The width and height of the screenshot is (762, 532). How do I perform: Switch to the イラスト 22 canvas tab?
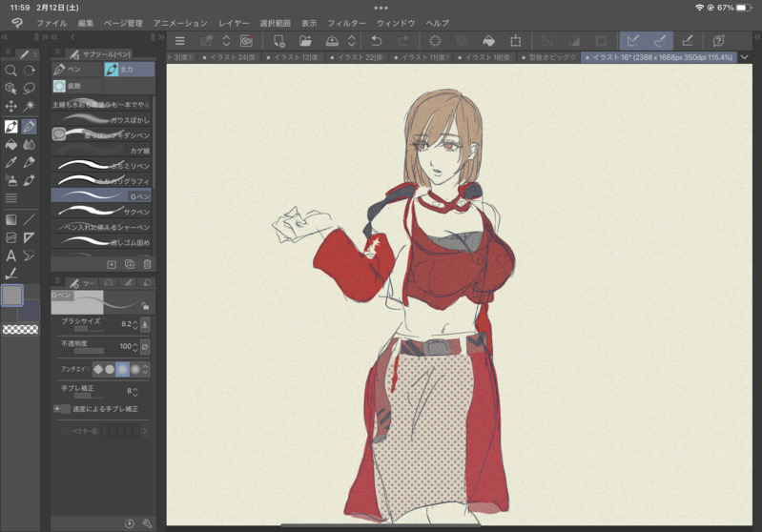point(360,58)
